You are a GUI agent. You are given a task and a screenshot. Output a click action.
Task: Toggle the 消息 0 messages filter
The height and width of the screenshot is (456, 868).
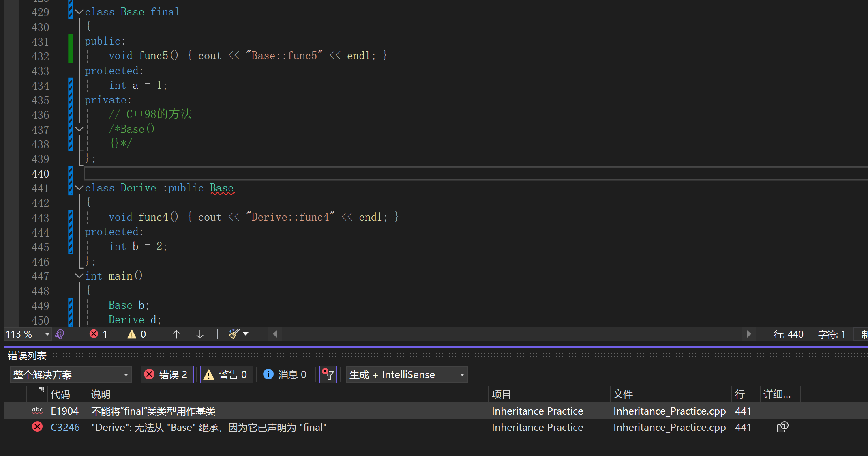tap(285, 374)
